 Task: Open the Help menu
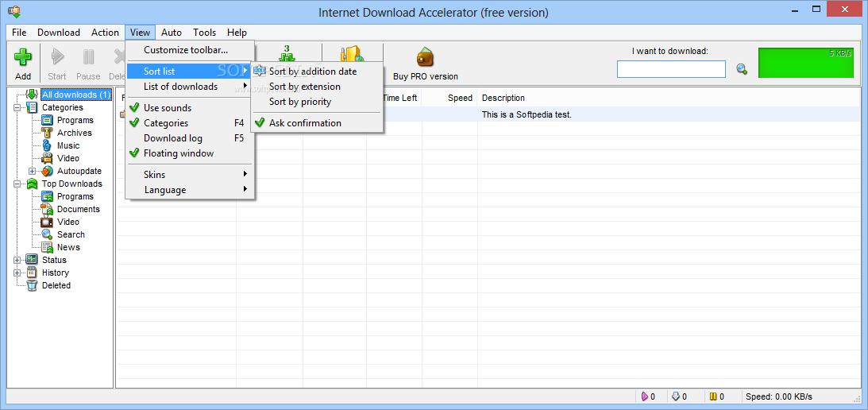click(237, 33)
